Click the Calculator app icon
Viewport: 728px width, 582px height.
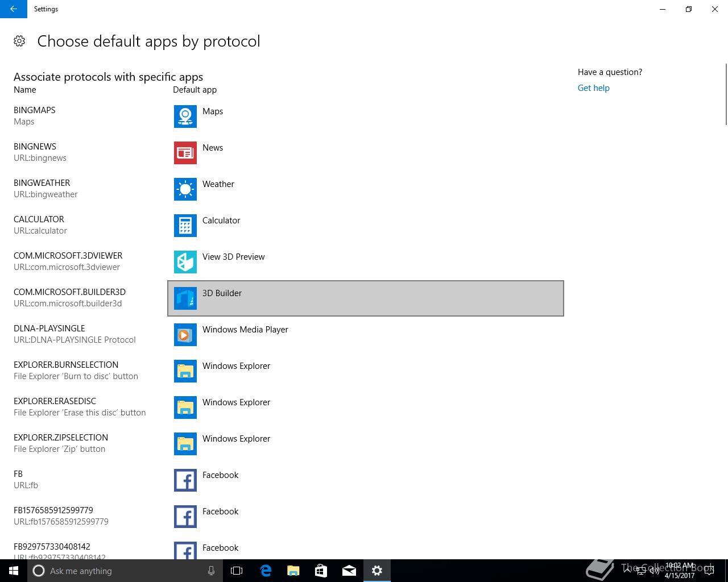tap(185, 226)
